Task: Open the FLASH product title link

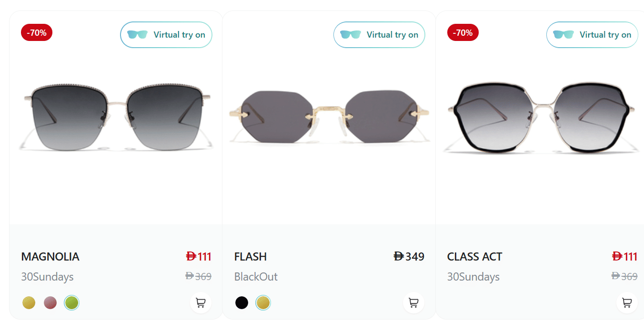Action: coord(250,257)
